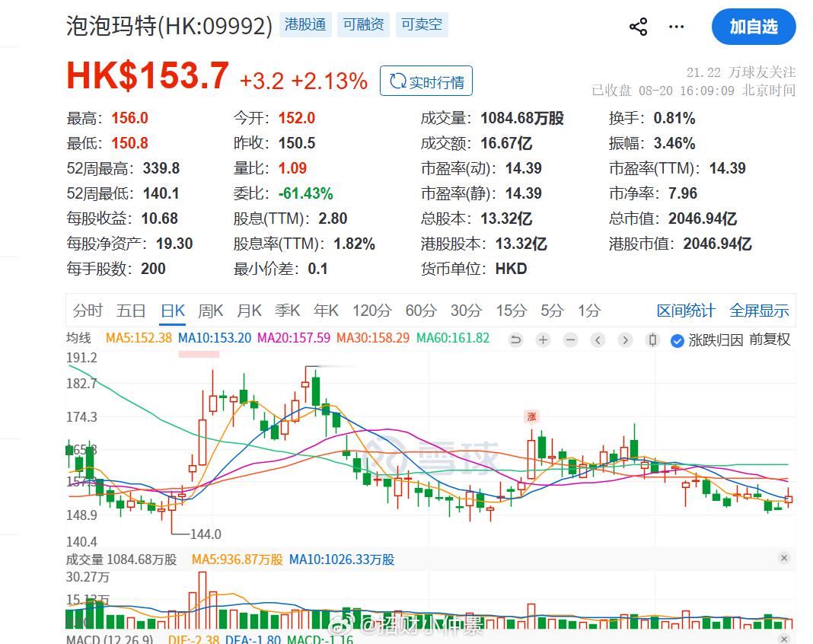
Task: Select the 年K tab
Action: [x=326, y=311]
